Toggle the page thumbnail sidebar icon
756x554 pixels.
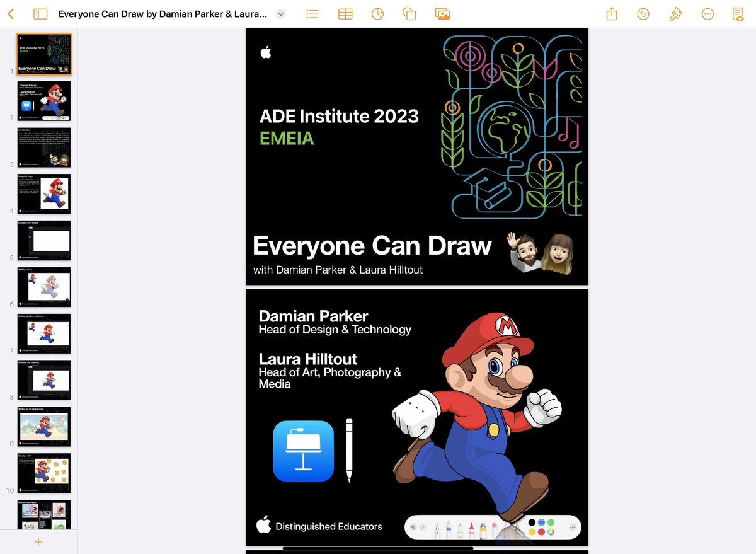click(x=40, y=14)
